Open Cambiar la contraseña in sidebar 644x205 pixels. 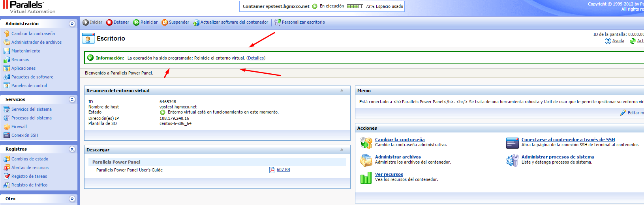click(x=33, y=34)
